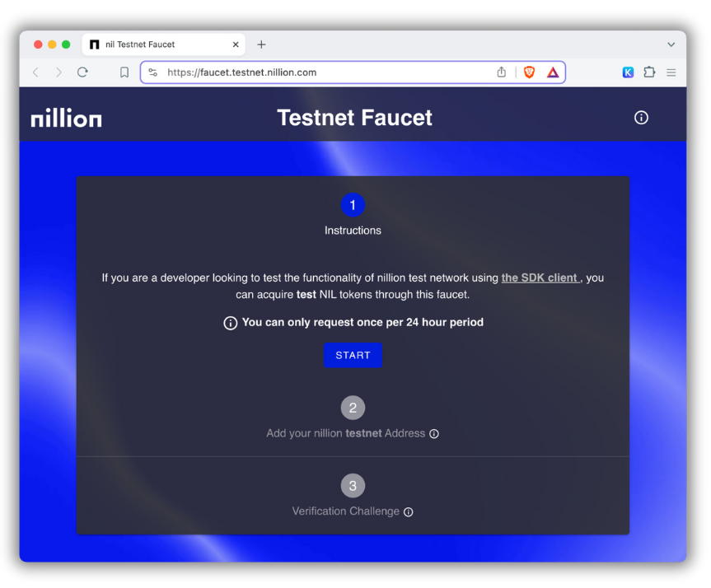Open the browser hamburger menu
This screenshot has height=588, width=711.
coord(671,72)
